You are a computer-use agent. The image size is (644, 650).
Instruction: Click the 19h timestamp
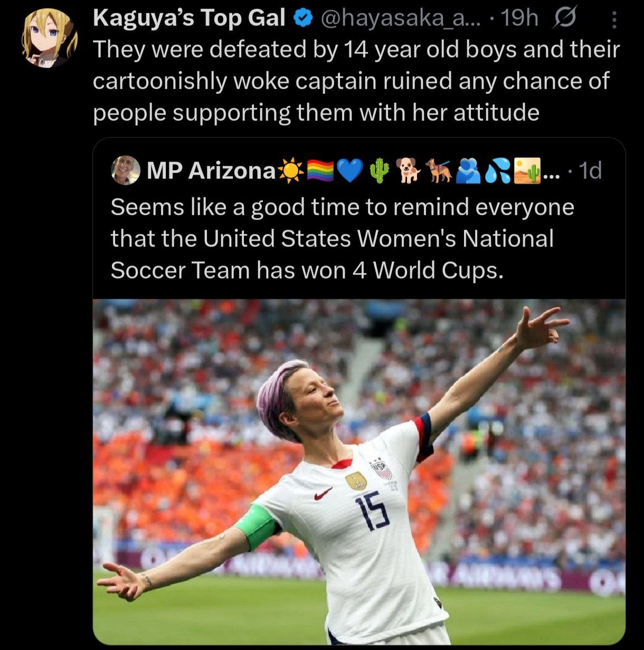[520, 20]
